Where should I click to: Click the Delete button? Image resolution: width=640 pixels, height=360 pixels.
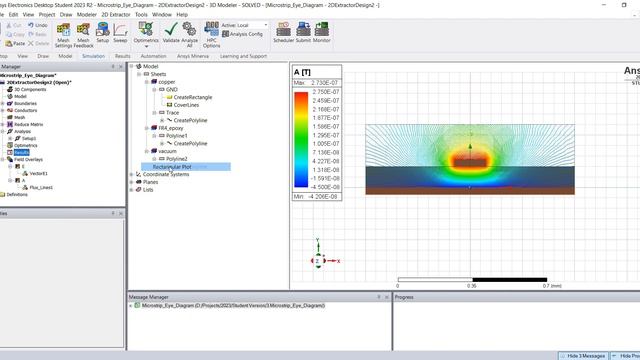click(38, 43)
